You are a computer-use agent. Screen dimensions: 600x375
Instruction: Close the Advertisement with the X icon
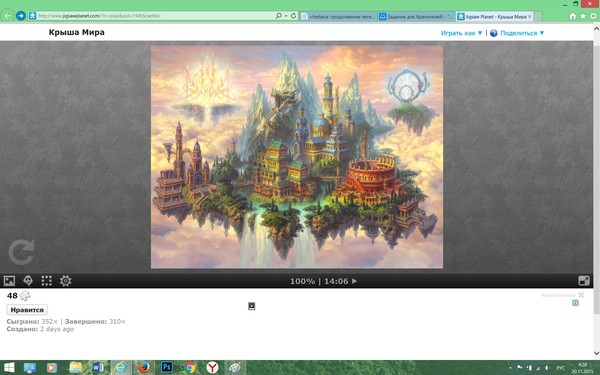581,295
